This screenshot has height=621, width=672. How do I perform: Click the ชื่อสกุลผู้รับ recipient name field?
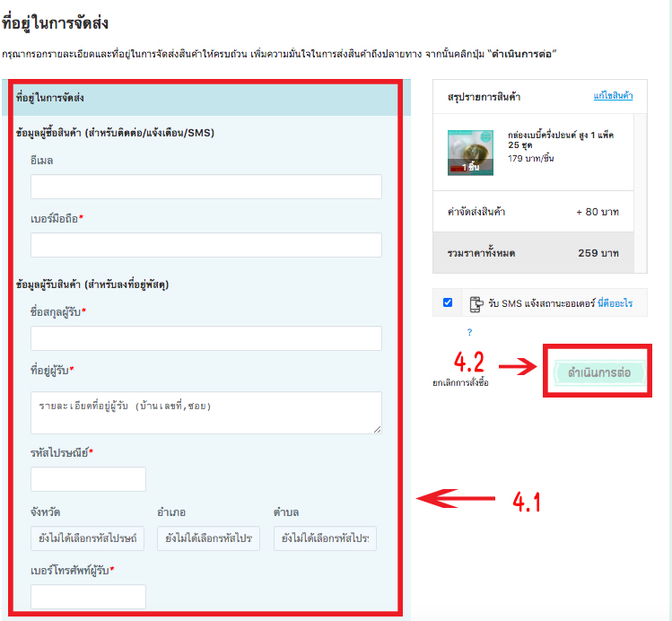pos(205,338)
